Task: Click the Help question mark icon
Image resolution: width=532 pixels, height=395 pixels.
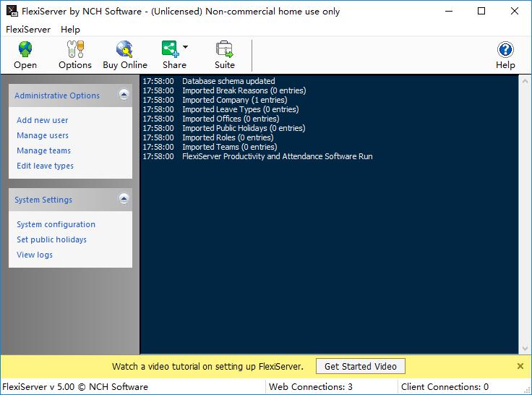Action: click(x=505, y=50)
